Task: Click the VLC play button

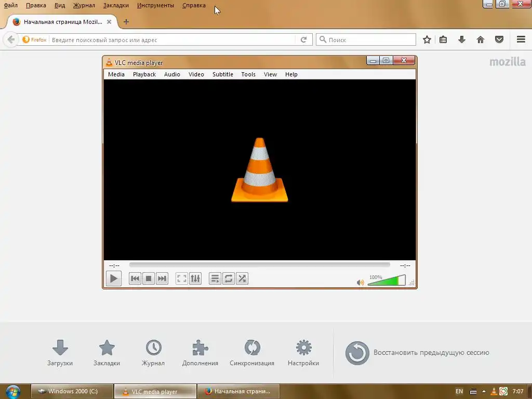Action: point(114,278)
